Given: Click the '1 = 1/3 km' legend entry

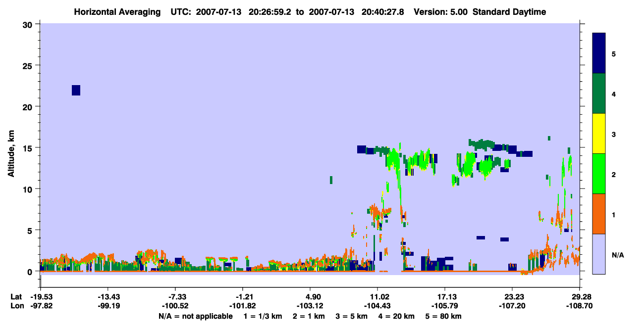Looking at the screenshot, I should click(263, 316).
